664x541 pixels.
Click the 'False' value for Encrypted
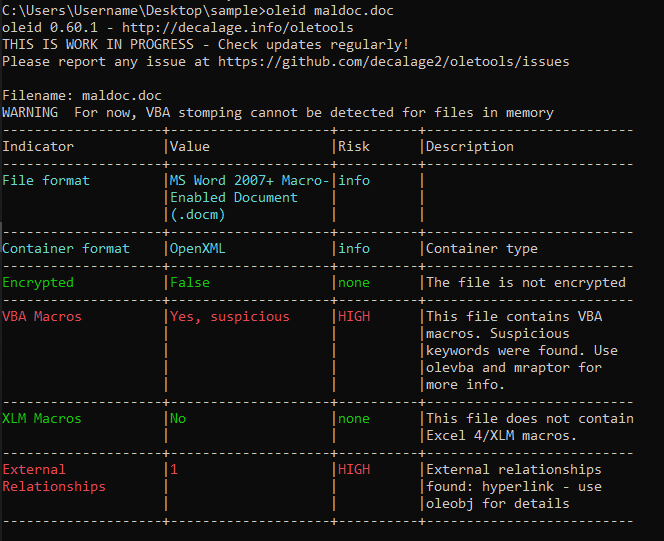pos(190,283)
